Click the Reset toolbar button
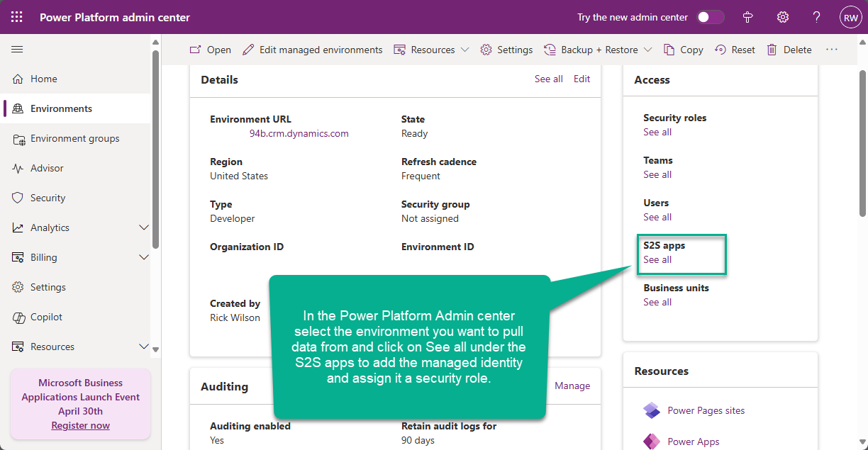 coord(735,50)
